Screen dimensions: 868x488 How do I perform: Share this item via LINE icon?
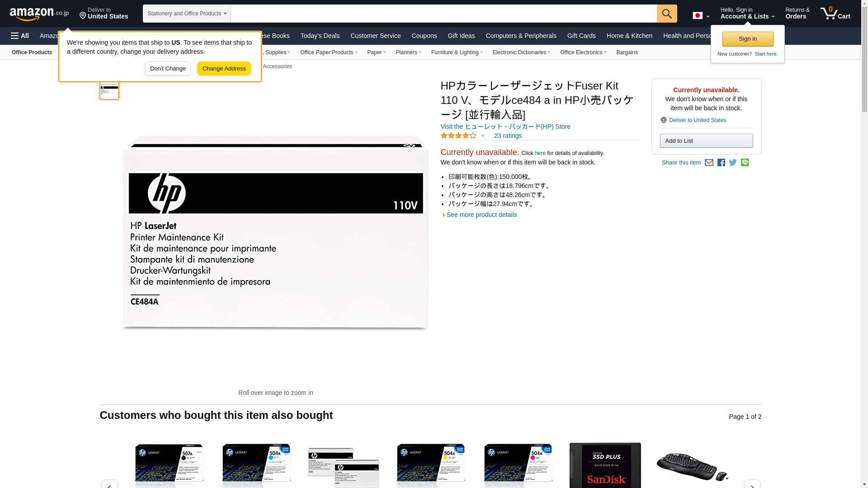[744, 163]
